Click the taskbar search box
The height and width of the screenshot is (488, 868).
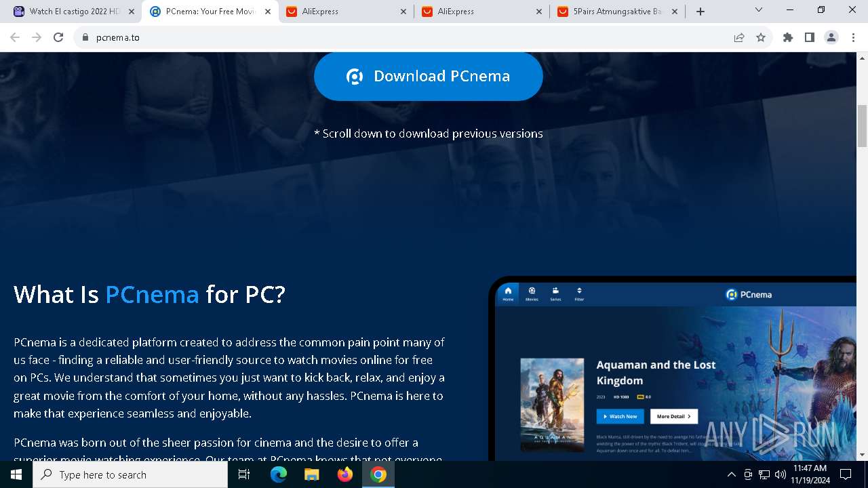coord(130,474)
